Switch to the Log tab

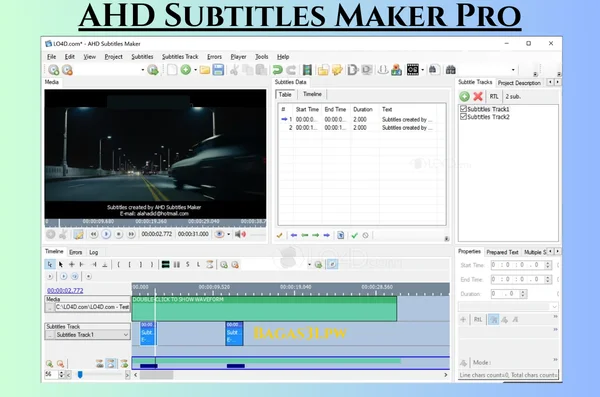tap(94, 252)
